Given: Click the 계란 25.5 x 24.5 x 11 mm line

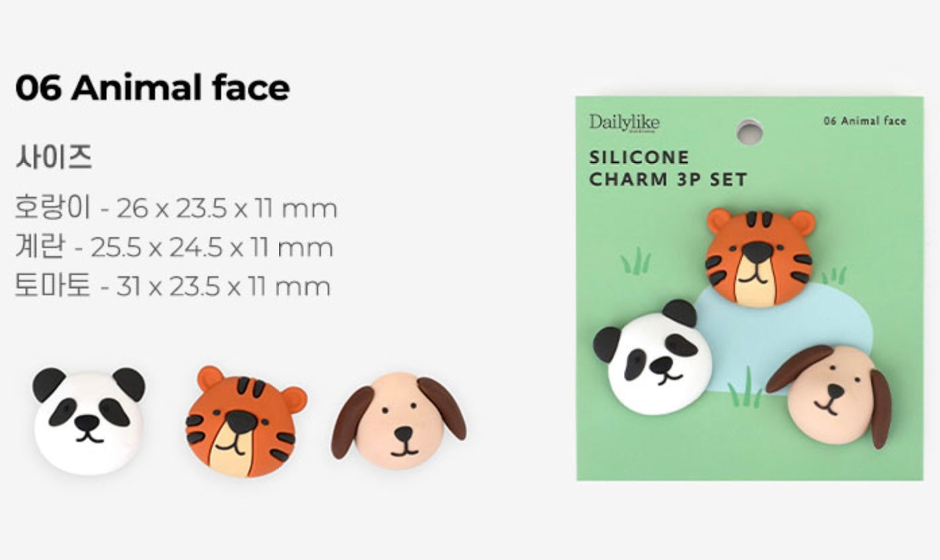Looking at the screenshot, I should [174, 247].
